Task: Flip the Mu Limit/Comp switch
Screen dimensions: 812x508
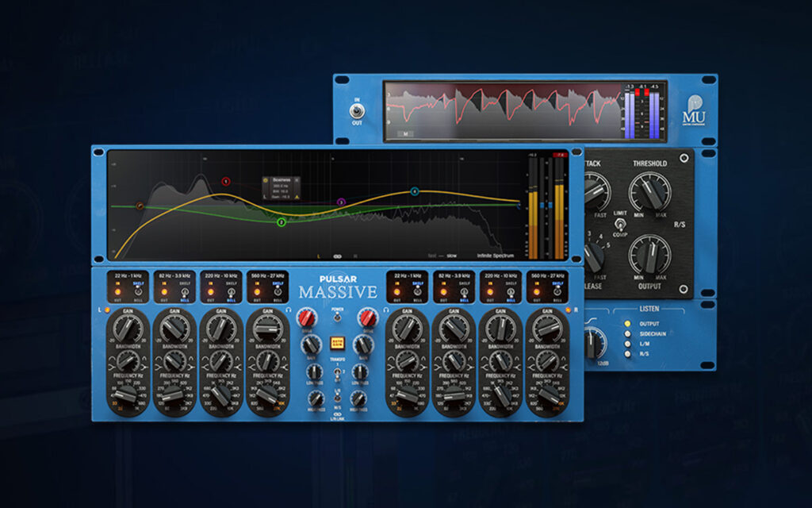Action: point(620,225)
